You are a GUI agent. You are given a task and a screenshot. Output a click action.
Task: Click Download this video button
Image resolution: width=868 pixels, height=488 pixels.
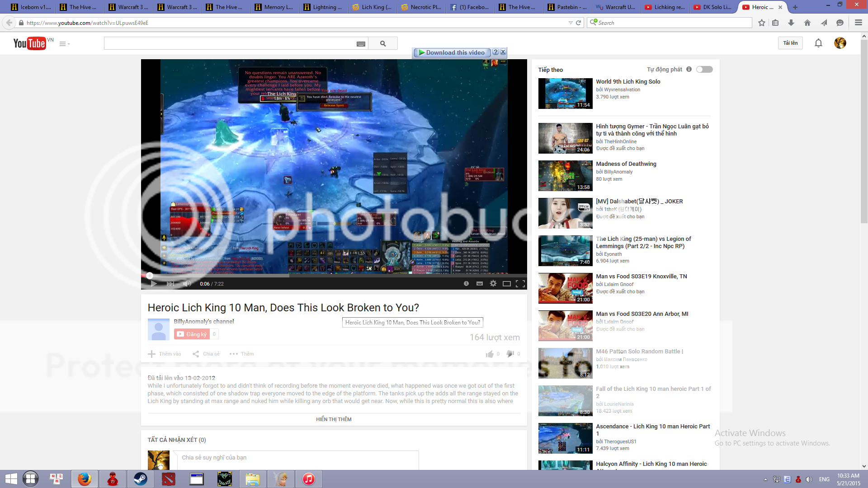click(451, 52)
